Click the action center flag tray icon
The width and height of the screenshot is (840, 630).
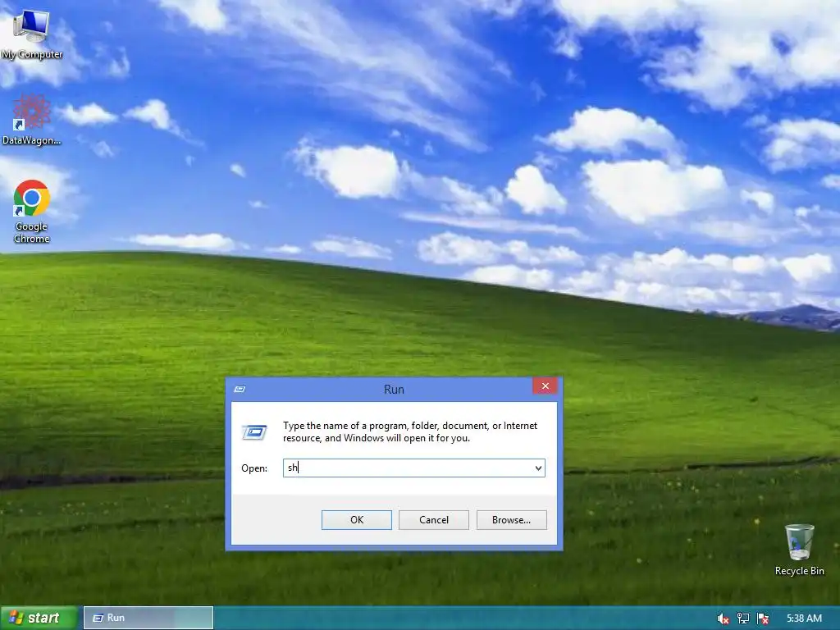tap(763, 619)
